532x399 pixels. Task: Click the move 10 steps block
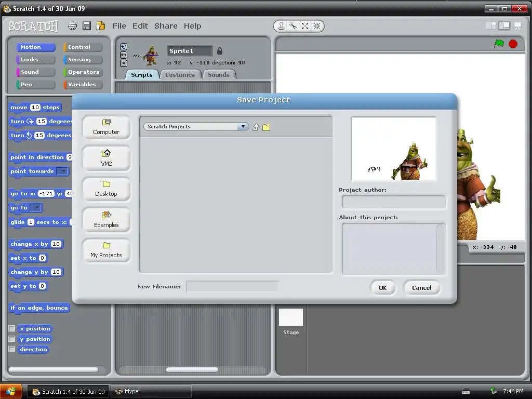35,107
